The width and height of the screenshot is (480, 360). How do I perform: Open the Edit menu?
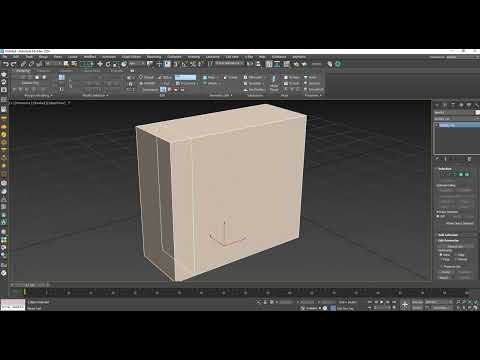coord(16,57)
